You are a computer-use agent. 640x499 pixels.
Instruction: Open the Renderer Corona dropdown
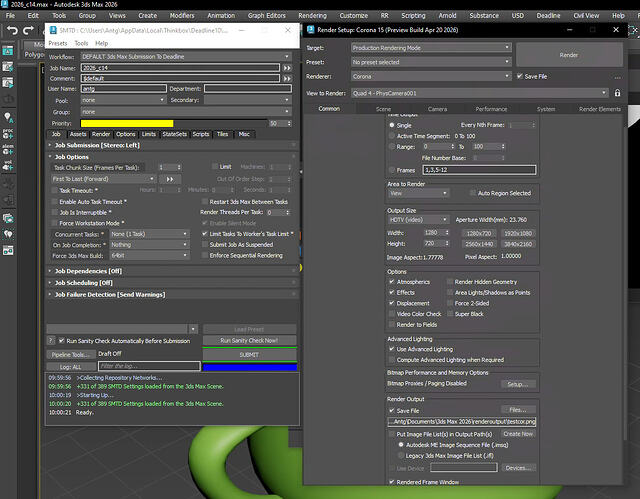click(431, 76)
